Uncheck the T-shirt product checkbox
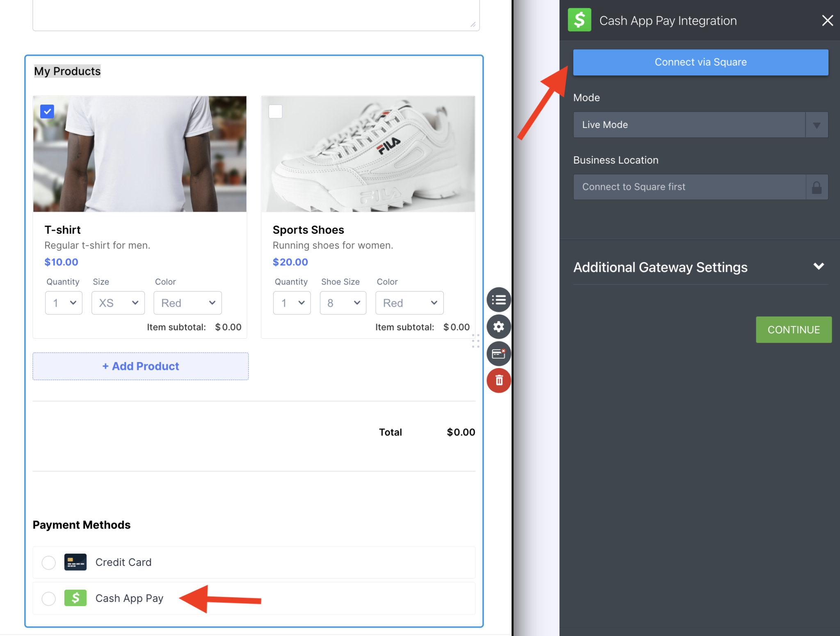The image size is (840, 636). tap(47, 111)
